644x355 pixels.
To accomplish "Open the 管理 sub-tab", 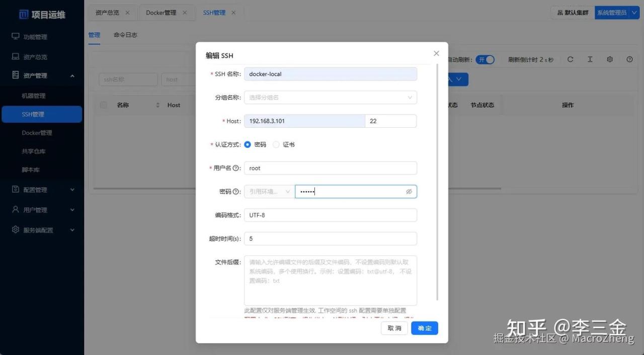I will point(94,35).
